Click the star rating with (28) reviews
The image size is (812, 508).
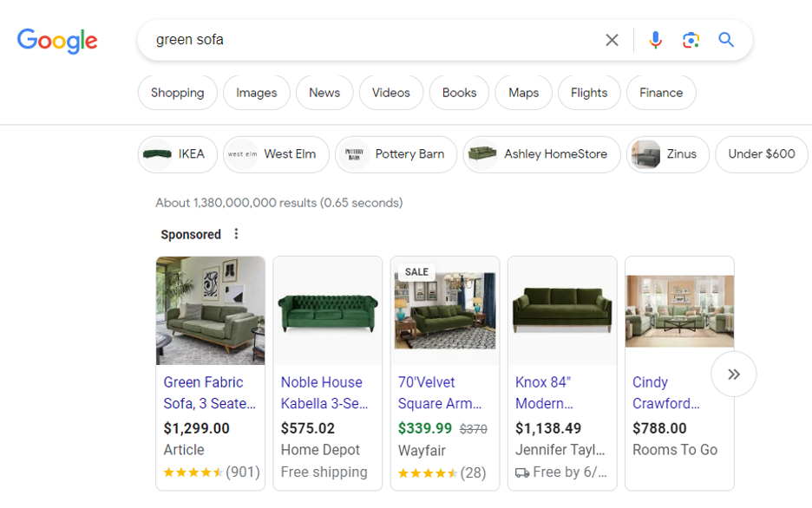tap(442, 472)
